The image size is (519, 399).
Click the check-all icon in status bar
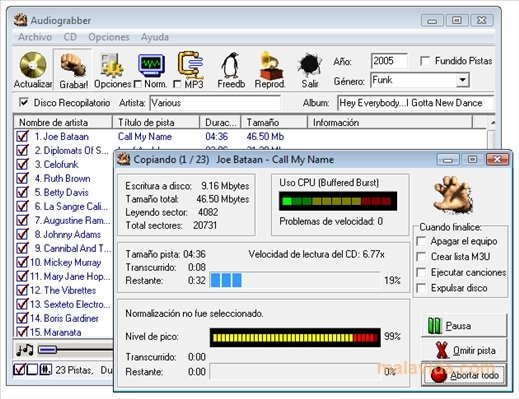[x=19, y=370]
